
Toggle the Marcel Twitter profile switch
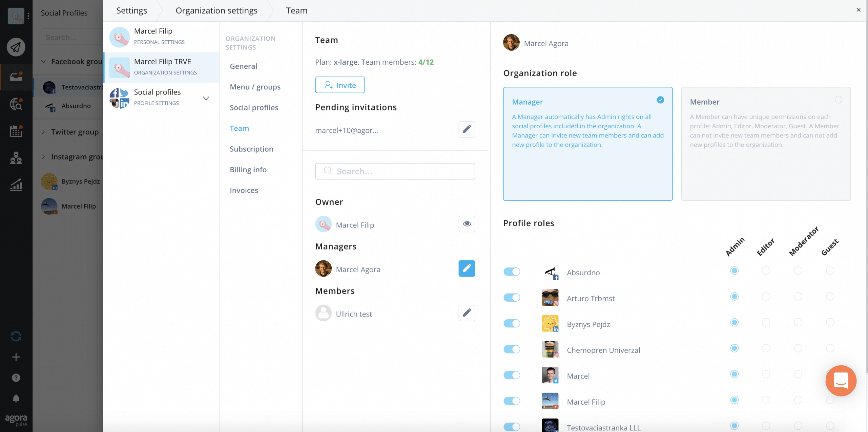pyautogui.click(x=512, y=375)
